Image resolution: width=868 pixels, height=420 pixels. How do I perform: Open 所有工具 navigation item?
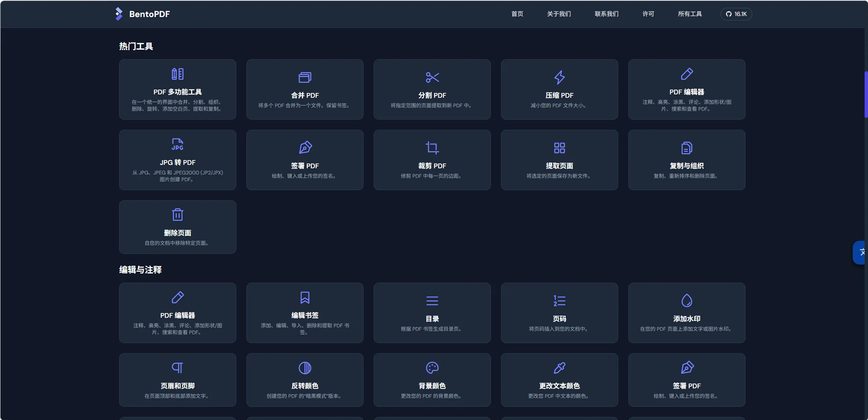pos(690,14)
